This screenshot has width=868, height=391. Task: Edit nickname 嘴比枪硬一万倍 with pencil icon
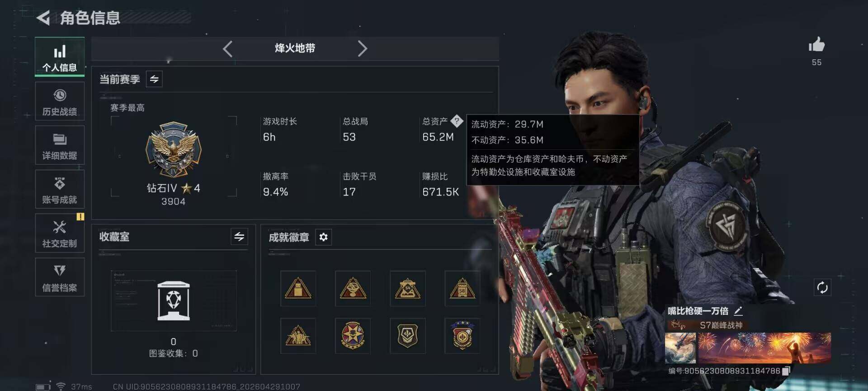(738, 311)
